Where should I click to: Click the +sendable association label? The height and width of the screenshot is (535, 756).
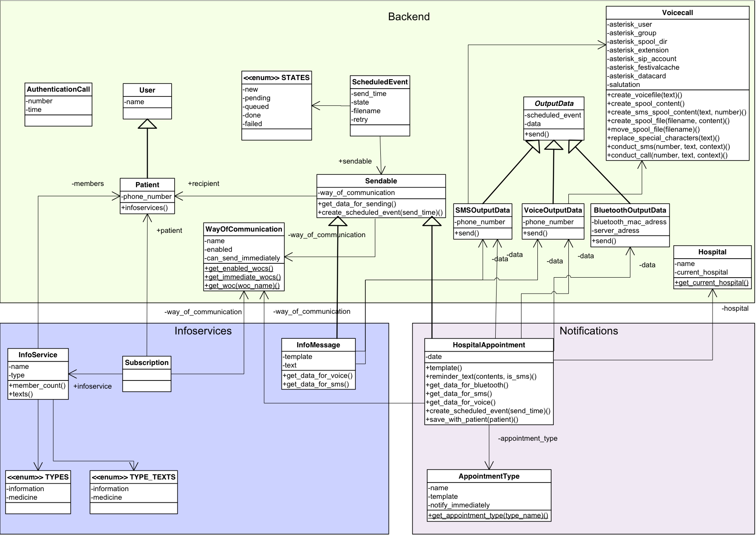tap(355, 161)
